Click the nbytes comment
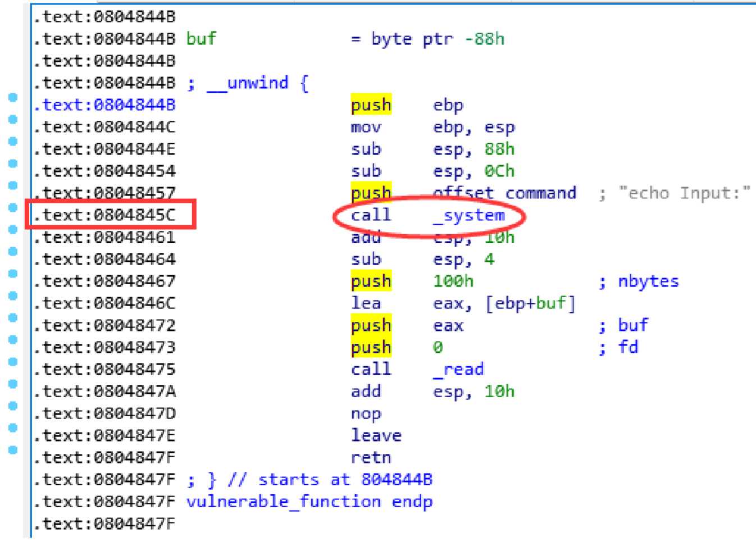 tap(648, 281)
